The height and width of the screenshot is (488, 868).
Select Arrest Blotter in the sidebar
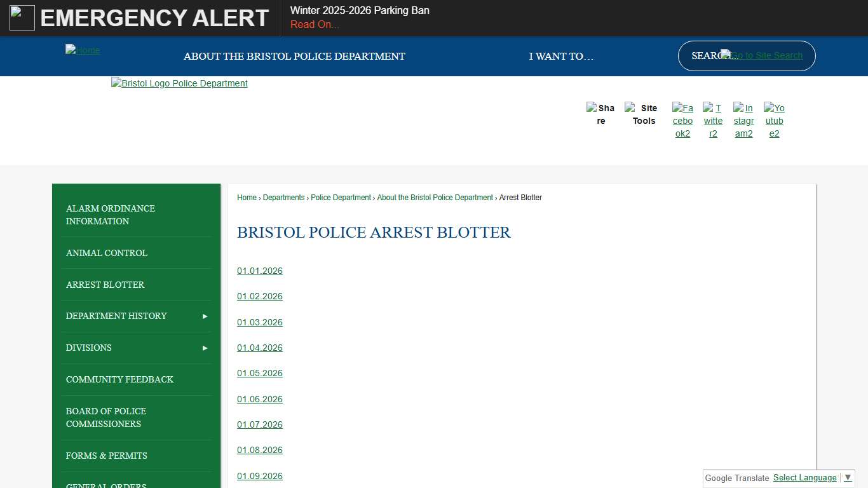tap(105, 285)
